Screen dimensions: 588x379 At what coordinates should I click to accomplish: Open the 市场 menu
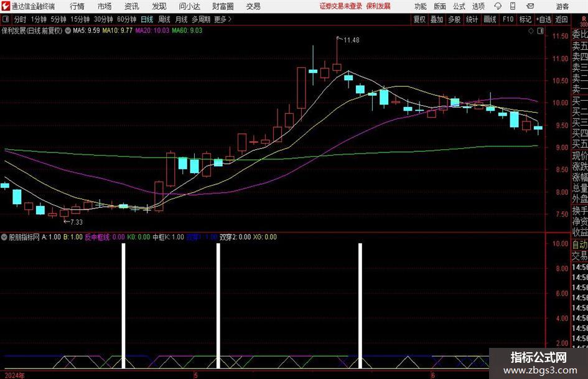(105, 6)
